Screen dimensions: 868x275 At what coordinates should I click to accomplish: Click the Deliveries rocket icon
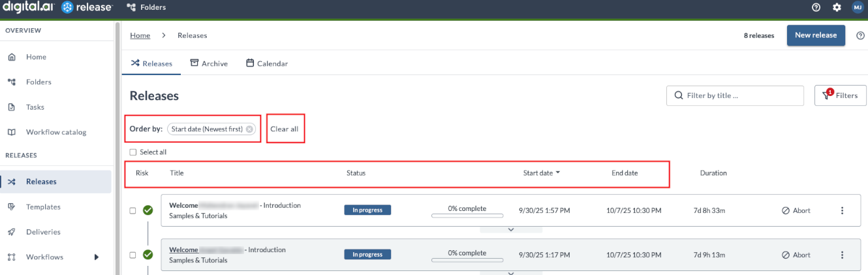(12, 232)
